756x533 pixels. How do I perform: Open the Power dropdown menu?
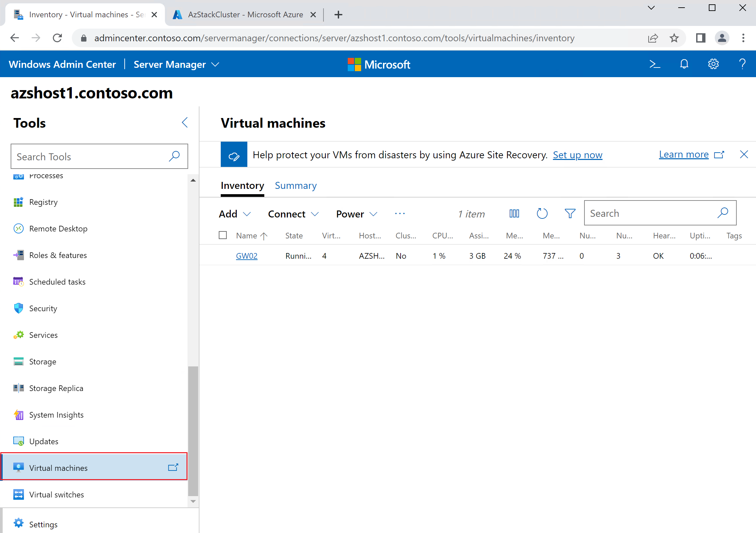[357, 214]
